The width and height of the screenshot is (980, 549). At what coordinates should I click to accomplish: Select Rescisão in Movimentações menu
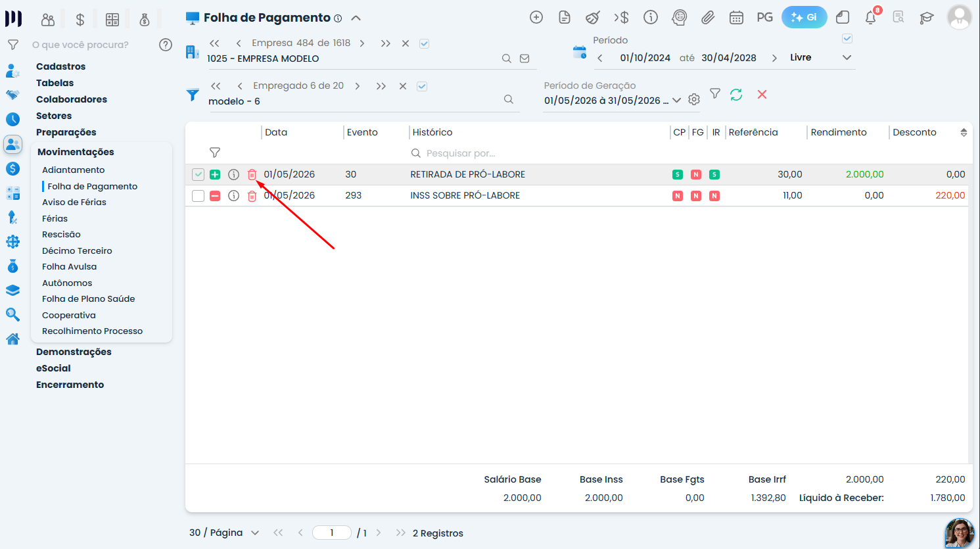tap(61, 234)
